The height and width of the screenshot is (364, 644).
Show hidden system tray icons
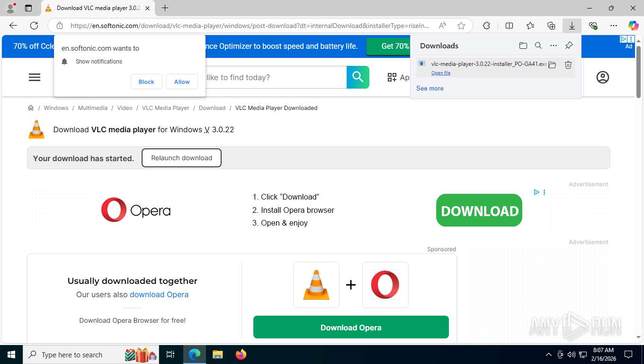[x=549, y=355]
